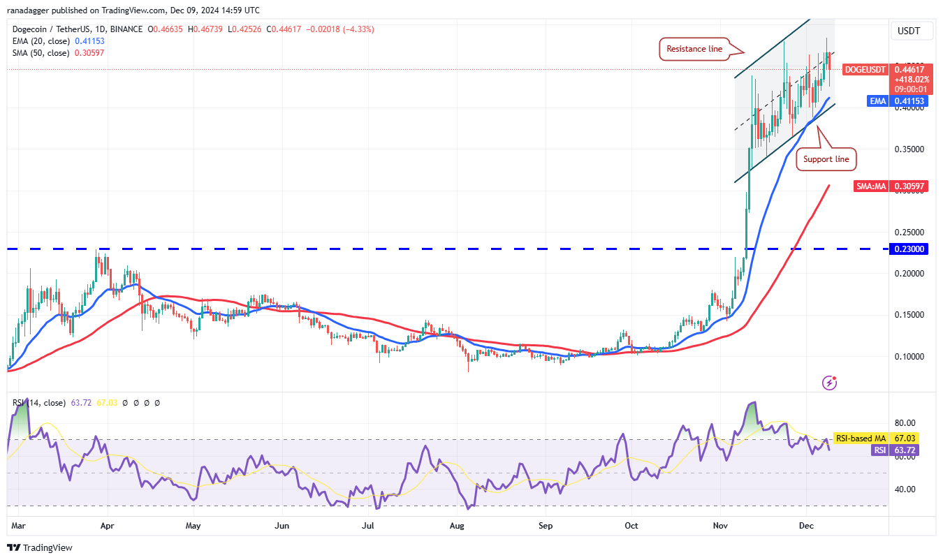Screen dimensions: 943x560
Task: Click the 0.20000 price axis tick
Action: pyautogui.click(x=910, y=274)
